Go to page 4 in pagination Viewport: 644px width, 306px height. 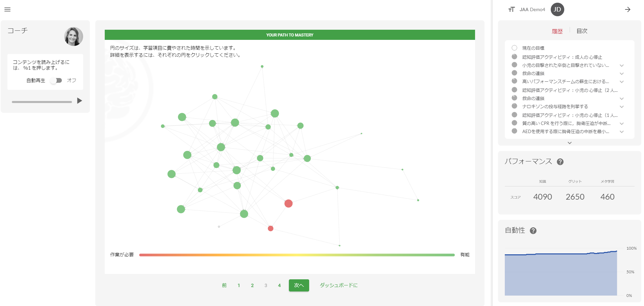click(279, 285)
